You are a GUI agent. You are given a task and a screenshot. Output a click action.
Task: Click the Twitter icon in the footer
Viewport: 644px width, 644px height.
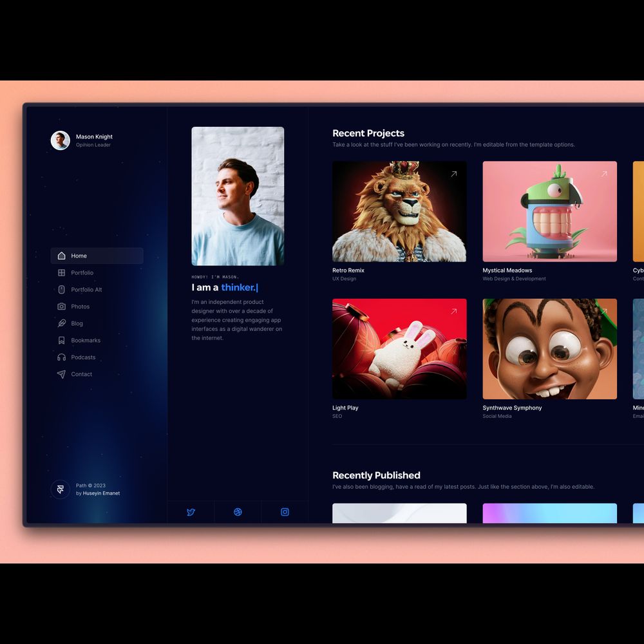[191, 512]
